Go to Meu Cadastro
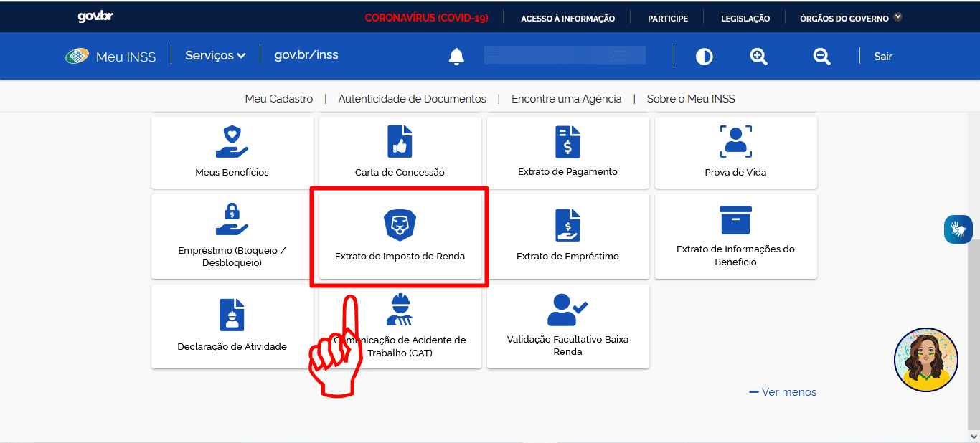This screenshot has width=980, height=443. [x=279, y=99]
